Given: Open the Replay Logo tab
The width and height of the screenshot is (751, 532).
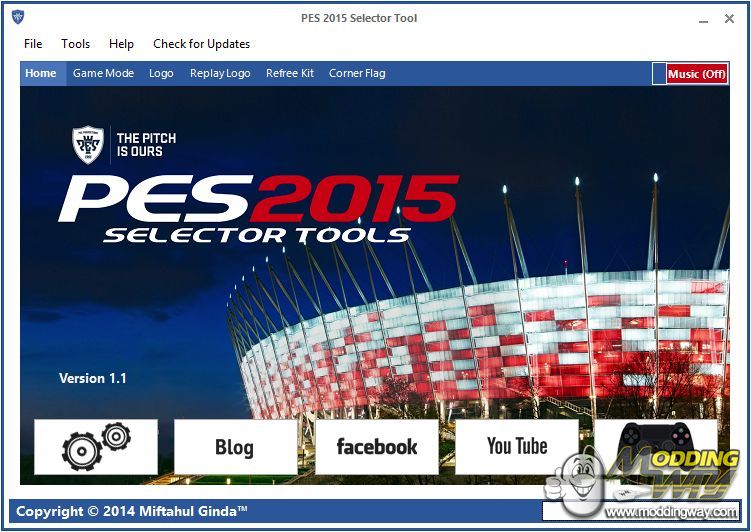Looking at the screenshot, I should click(x=220, y=73).
